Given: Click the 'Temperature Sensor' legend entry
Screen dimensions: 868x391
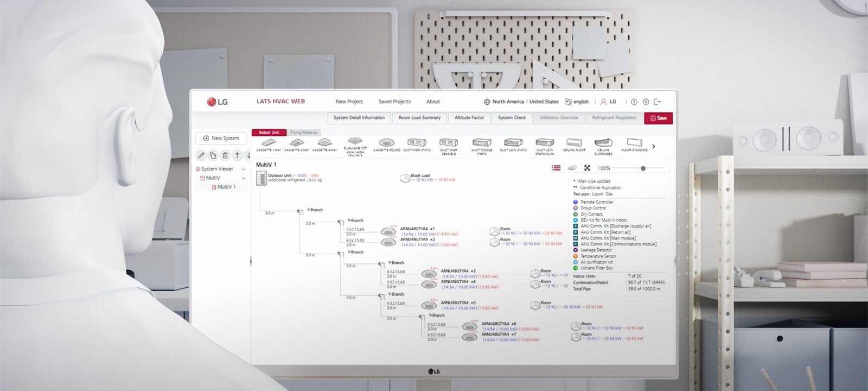Looking at the screenshot, I should [595, 256].
